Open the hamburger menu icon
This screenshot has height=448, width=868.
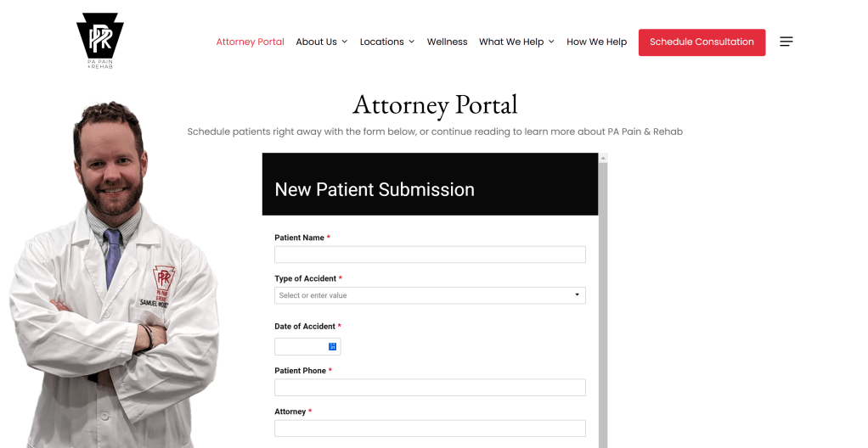[x=786, y=42]
